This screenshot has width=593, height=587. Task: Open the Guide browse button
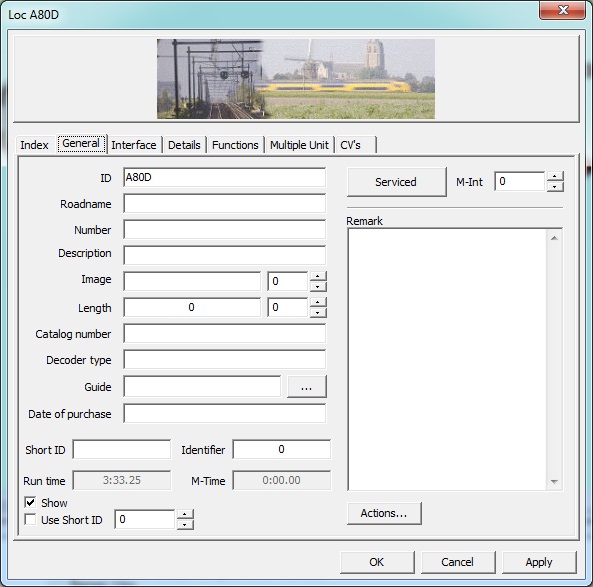point(306,387)
